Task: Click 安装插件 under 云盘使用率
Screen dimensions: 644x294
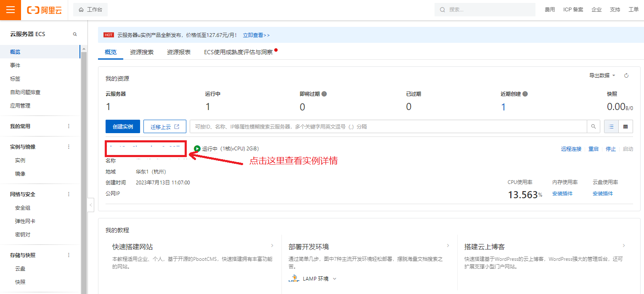Action: [603, 194]
